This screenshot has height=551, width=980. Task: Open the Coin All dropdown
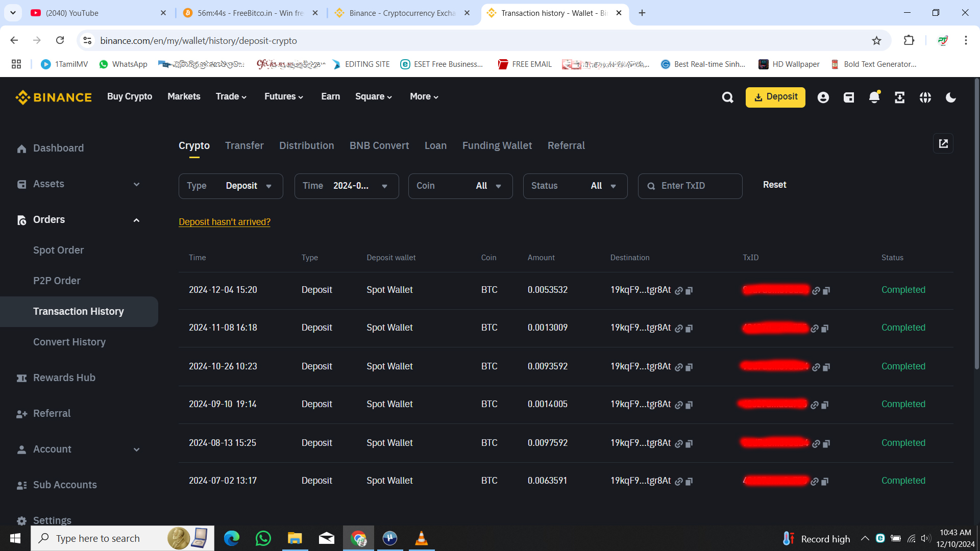(x=460, y=186)
